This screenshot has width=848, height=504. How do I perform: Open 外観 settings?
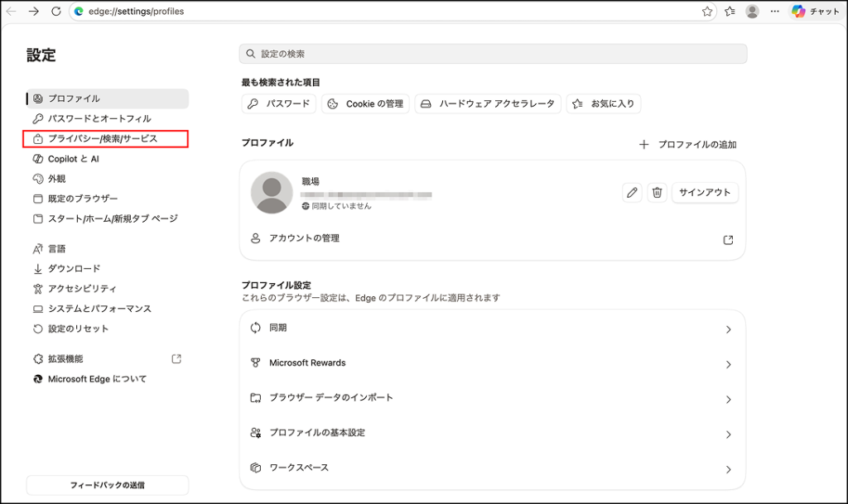tap(108, 179)
